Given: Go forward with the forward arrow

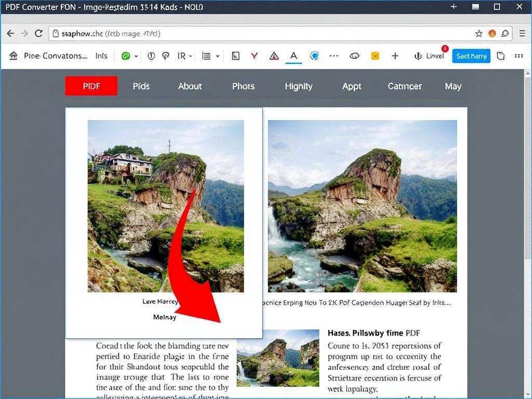Looking at the screenshot, I should 24,33.
